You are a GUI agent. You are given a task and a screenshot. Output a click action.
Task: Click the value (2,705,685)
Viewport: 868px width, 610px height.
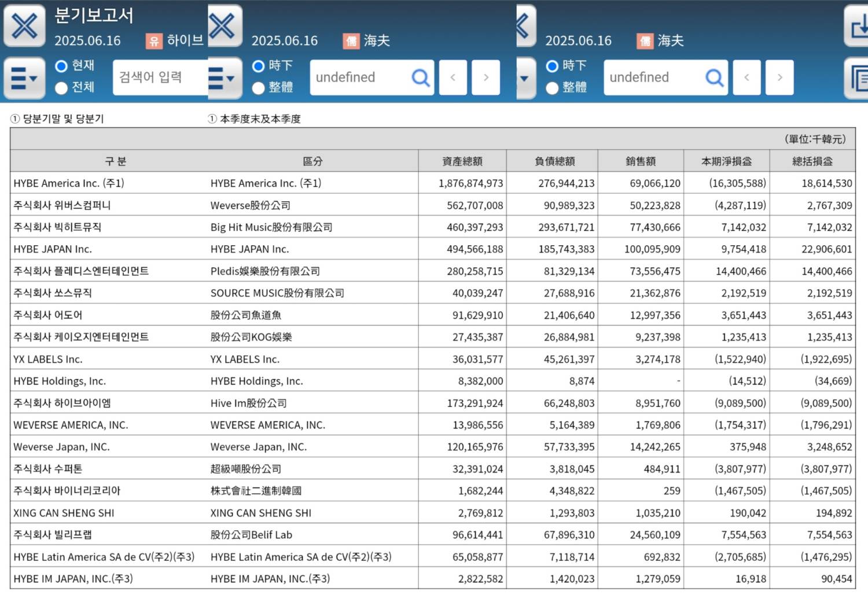(740, 557)
